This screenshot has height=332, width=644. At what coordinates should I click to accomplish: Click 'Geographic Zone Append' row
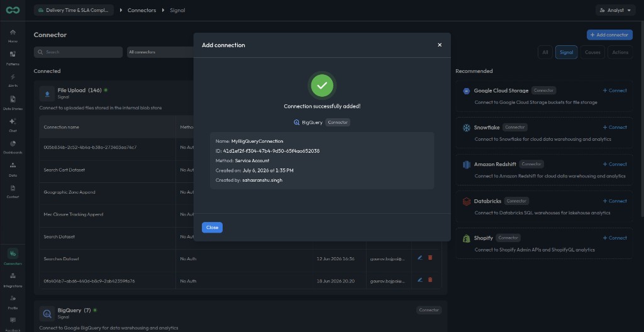(x=69, y=192)
